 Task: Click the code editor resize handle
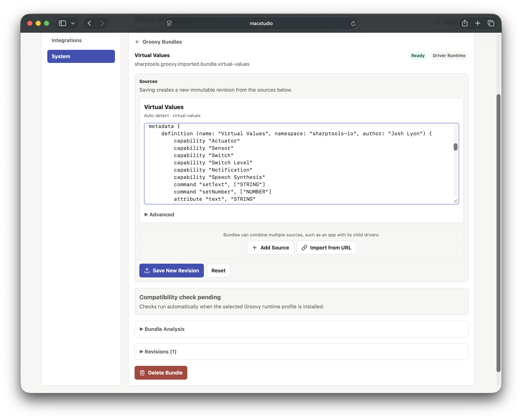tap(455, 201)
